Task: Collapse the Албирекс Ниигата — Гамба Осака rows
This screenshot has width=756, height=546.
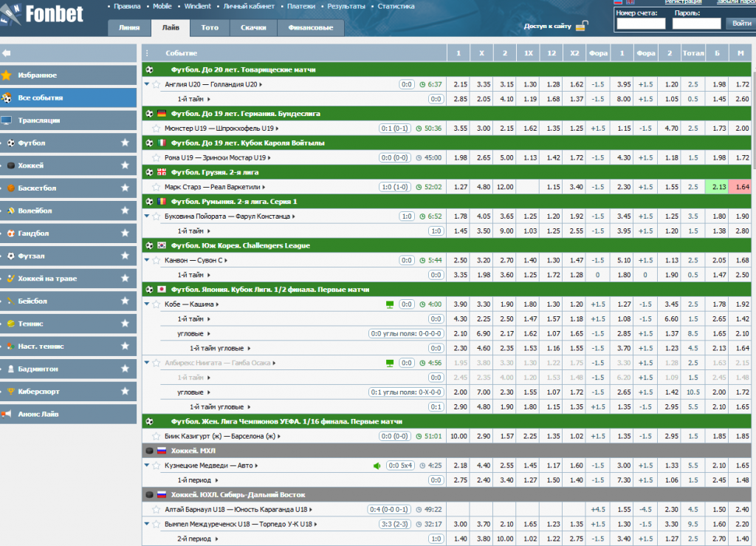Action: pyautogui.click(x=147, y=363)
